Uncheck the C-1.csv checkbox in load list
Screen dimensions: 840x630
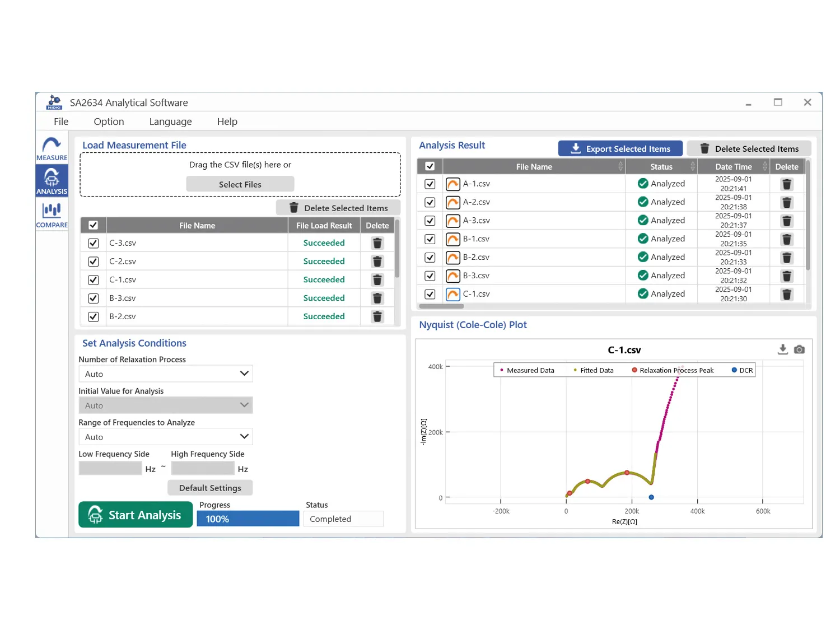[94, 280]
